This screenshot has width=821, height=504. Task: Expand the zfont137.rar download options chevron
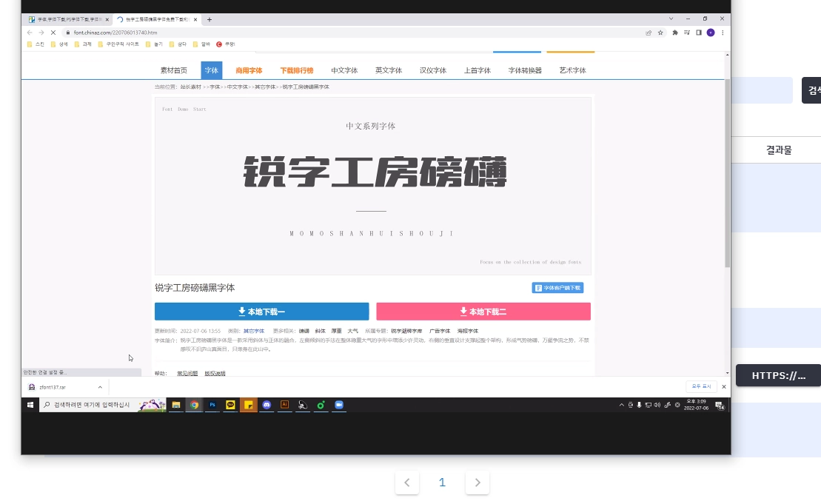coord(100,387)
